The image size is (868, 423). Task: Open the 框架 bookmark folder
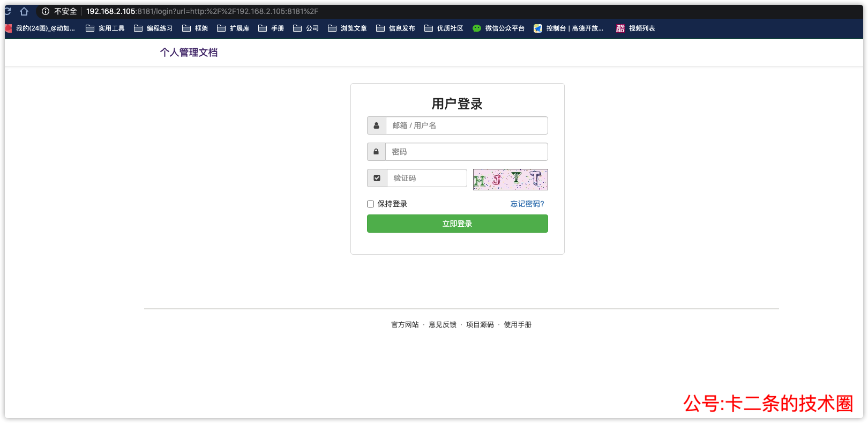(195, 28)
